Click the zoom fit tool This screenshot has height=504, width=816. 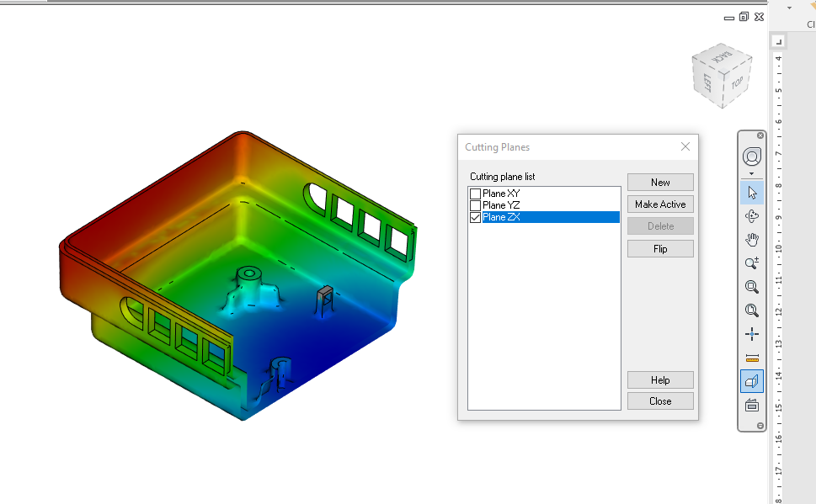[x=752, y=310]
